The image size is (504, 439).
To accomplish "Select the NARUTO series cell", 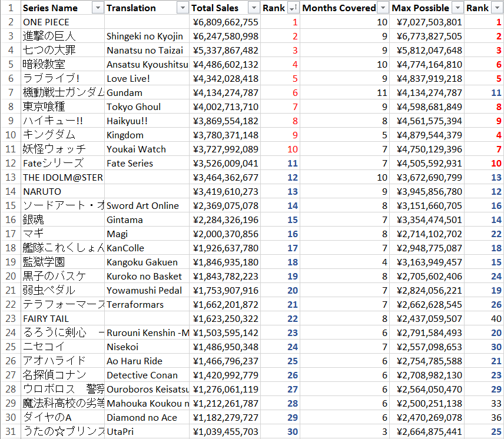I will [x=62, y=192].
